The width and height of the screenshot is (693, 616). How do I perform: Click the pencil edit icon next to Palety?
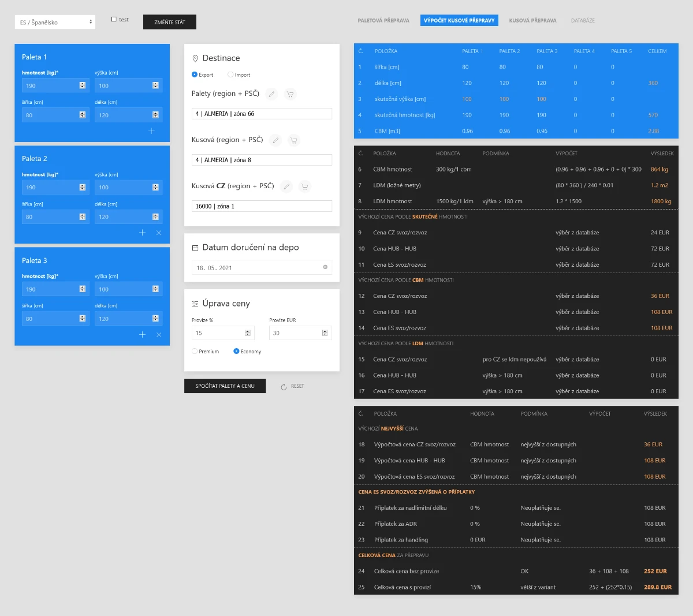[271, 94]
